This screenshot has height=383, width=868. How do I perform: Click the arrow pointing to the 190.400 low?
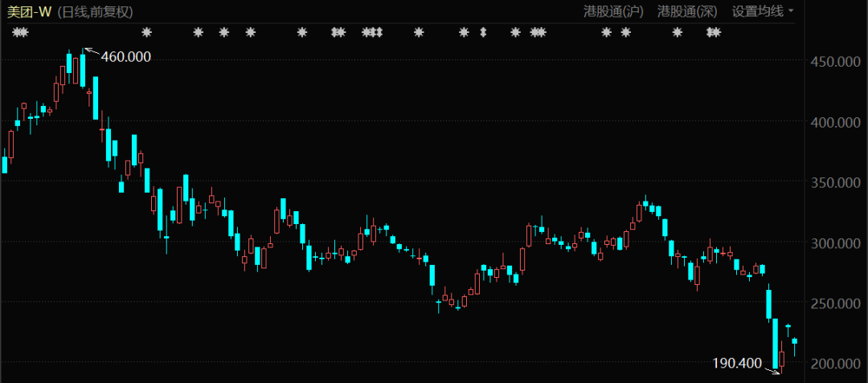coord(772,369)
